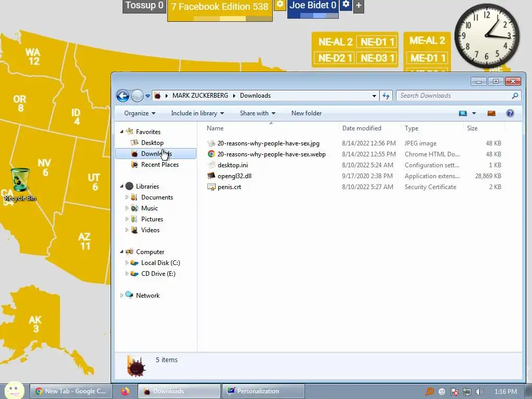Open the Share with menu
The image size is (532, 399).
tap(257, 113)
